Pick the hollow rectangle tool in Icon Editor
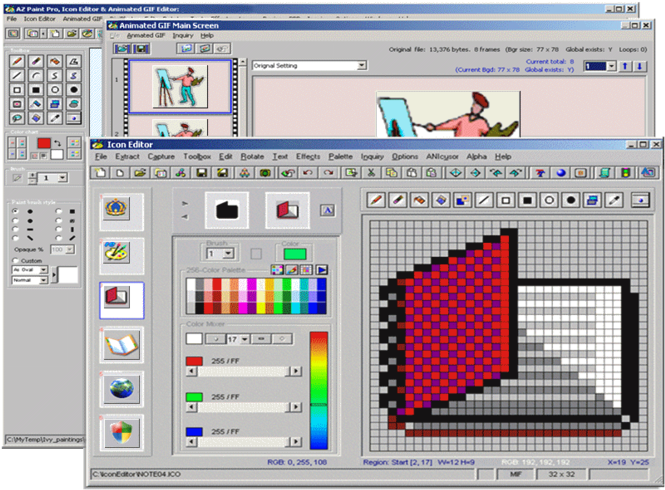Viewport: 665px width, 490px height. tap(506, 200)
